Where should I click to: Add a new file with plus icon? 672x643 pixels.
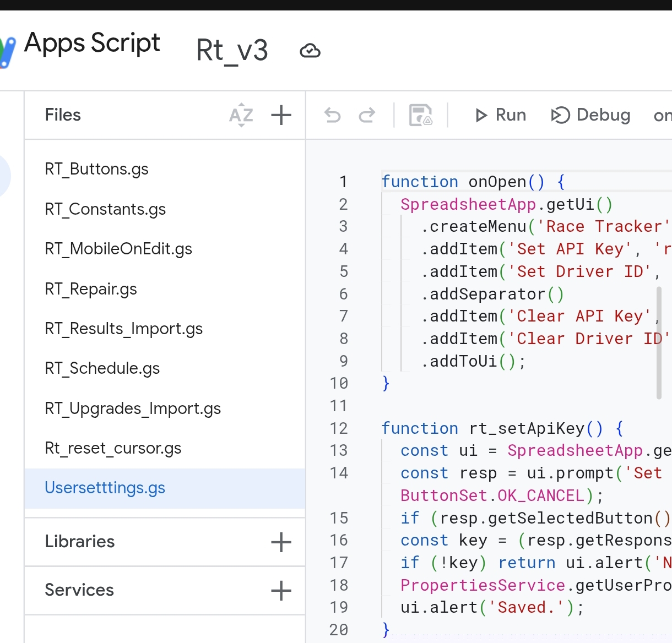pyautogui.click(x=281, y=115)
